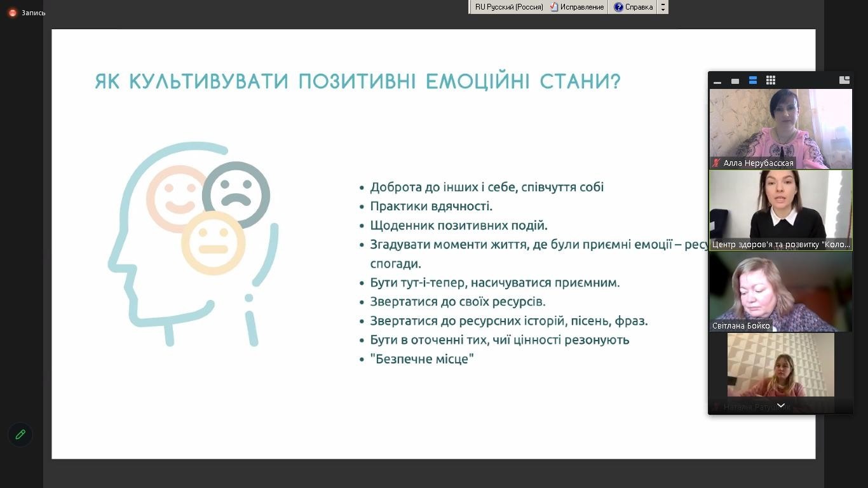Switch to grid gallery view

(x=771, y=80)
